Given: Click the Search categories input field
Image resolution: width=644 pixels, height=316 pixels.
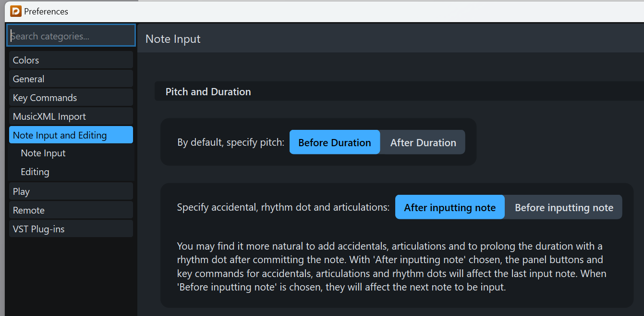Looking at the screenshot, I should (71, 35).
